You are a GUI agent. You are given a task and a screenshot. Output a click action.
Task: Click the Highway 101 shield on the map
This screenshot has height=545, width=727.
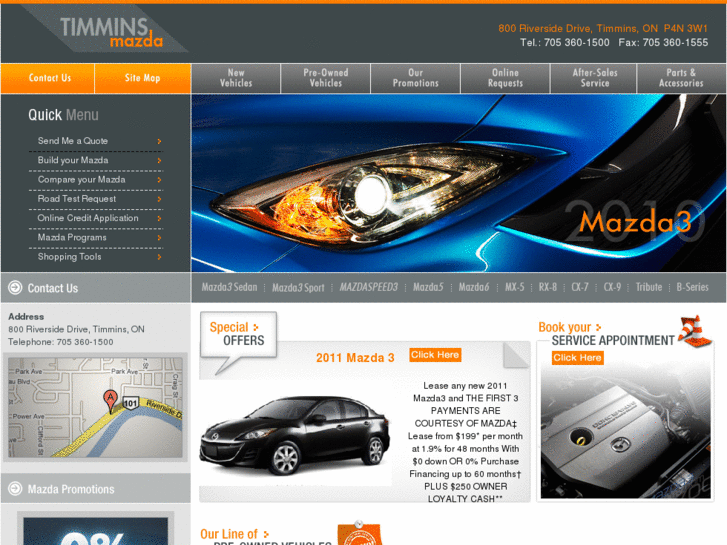pos(131,403)
